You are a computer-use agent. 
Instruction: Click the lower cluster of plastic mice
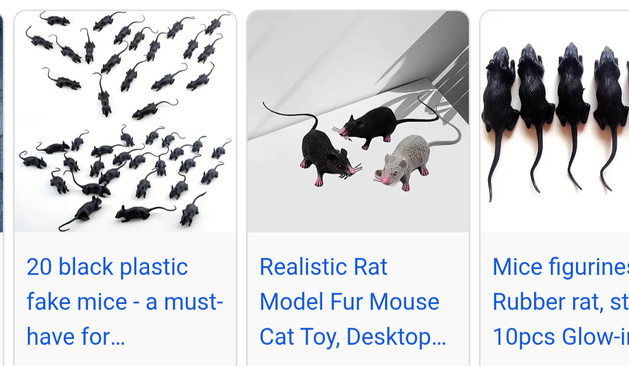click(124, 177)
